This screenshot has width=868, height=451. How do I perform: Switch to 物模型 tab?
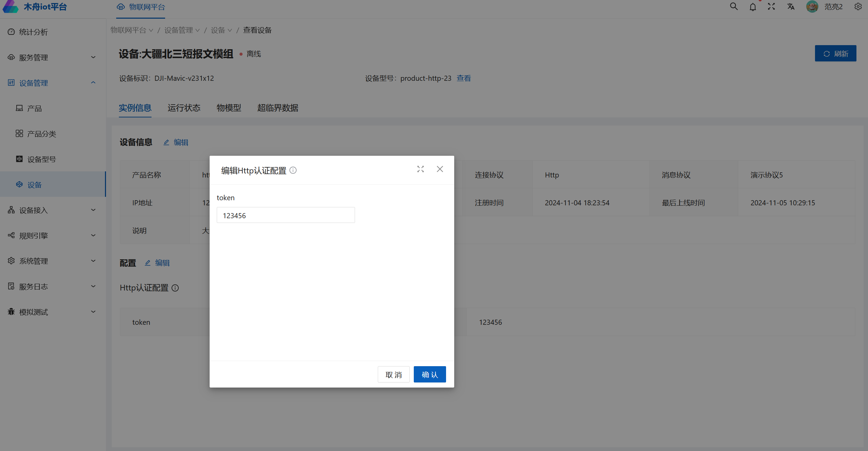pyautogui.click(x=229, y=108)
